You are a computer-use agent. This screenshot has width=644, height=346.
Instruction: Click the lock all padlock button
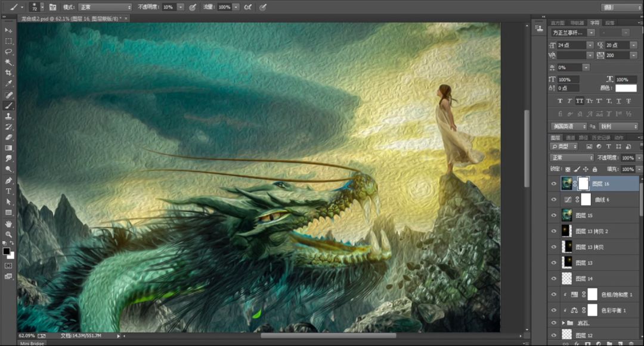[595, 169]
